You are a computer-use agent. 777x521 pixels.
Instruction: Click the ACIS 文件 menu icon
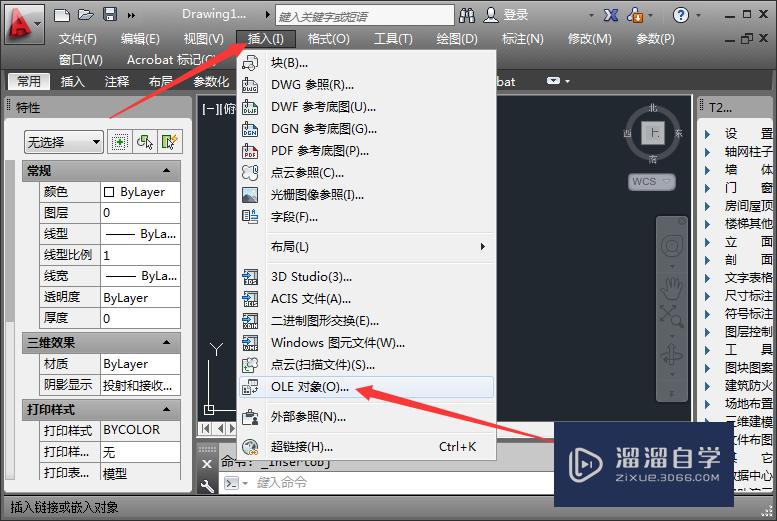tap(250, 299)
